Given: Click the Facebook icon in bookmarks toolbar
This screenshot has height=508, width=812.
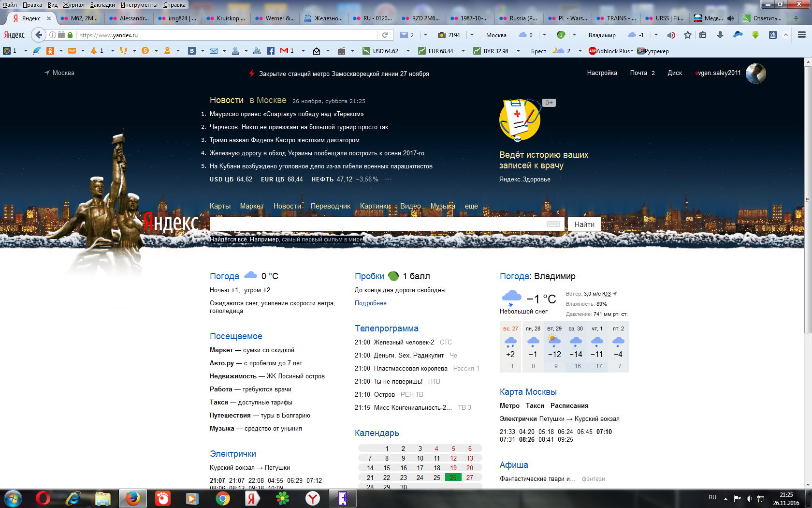Looking at the screenshot, I should click(x=271, y=51).
